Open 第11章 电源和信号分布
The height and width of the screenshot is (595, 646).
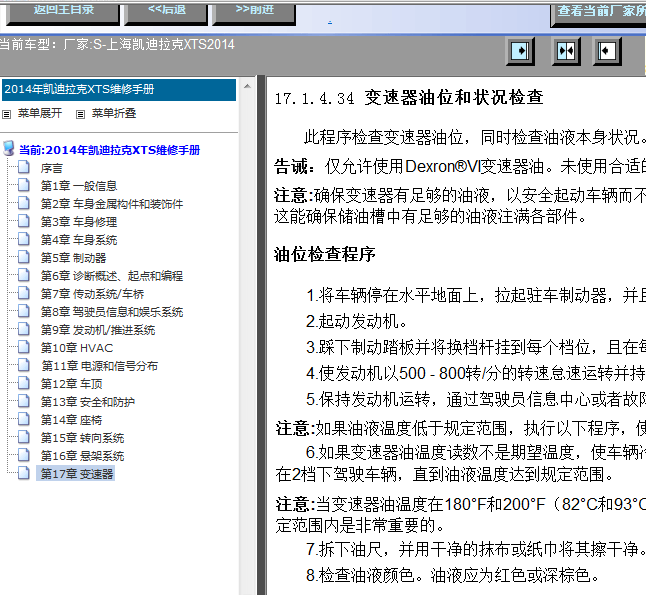[99, 366]
